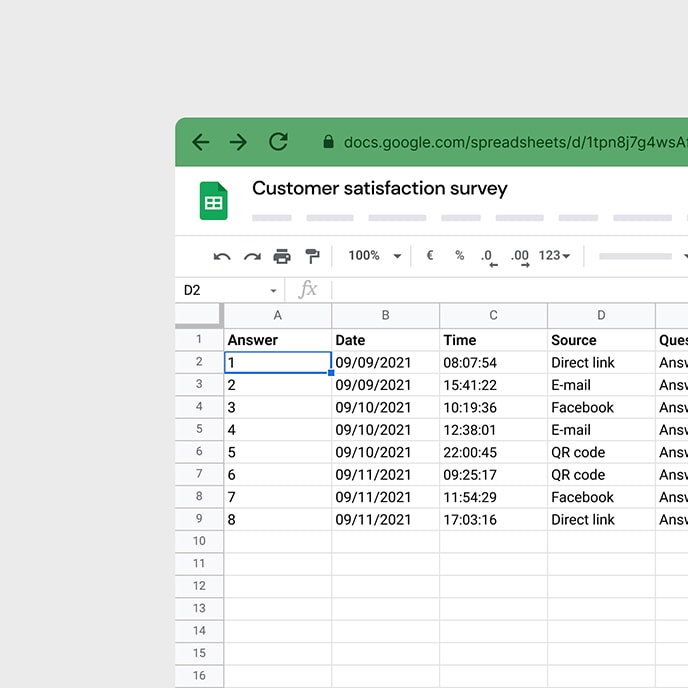Select the Direct link cell in row 9
Image resolution: width=688 pixels, height=688 pixels.
[x=602, y=519]
